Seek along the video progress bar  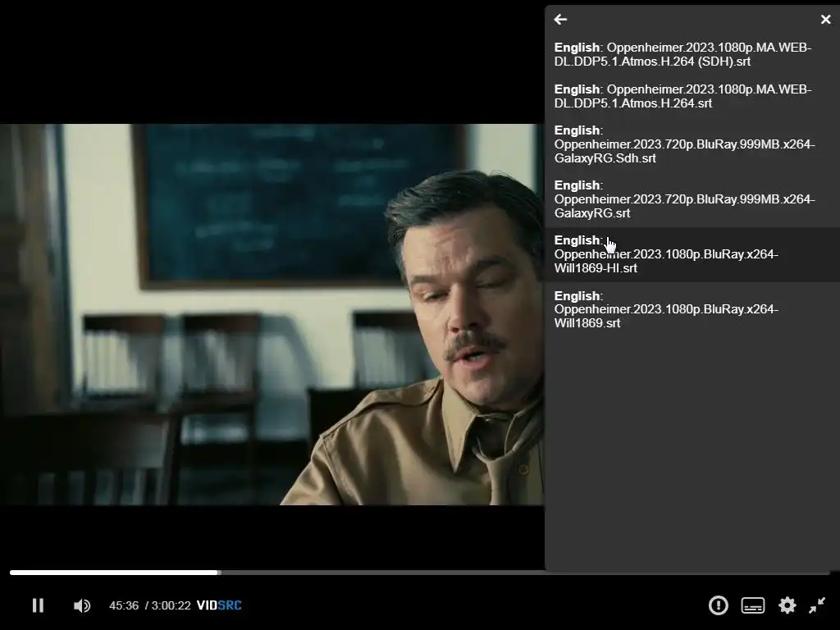(x=419, y=572)
